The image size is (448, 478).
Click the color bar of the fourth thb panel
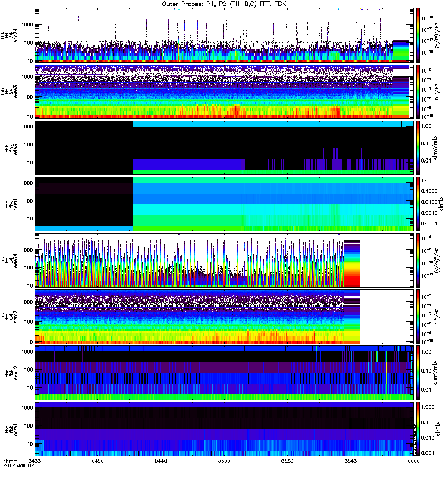pyautogui.click(x=418, y=203)
